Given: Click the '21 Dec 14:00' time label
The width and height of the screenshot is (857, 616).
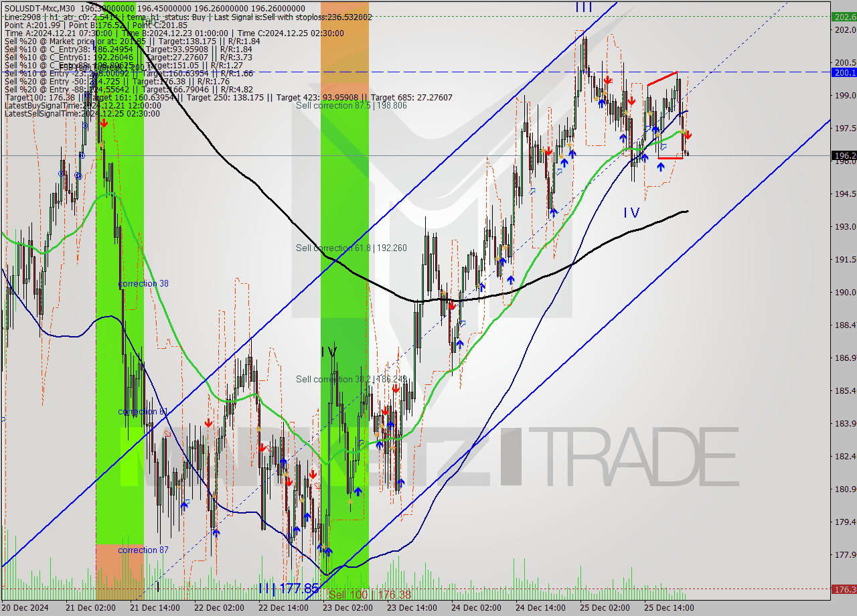Looking at the screenshot, I should click(155, 608).
